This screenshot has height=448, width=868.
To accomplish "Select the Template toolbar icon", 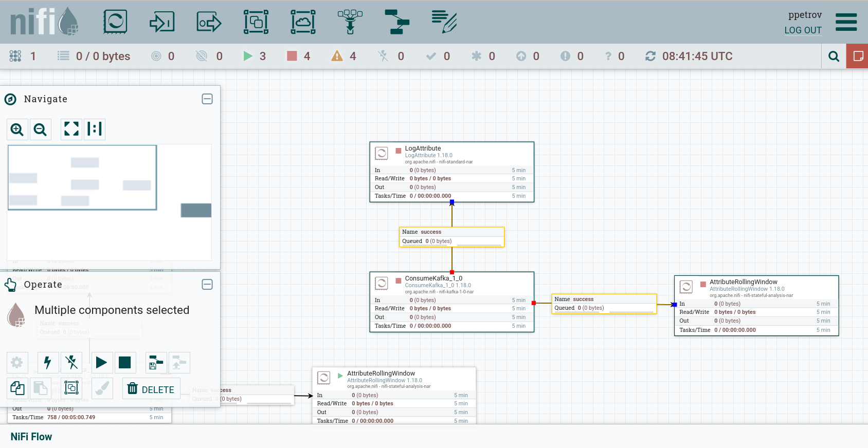I will 397,22.
